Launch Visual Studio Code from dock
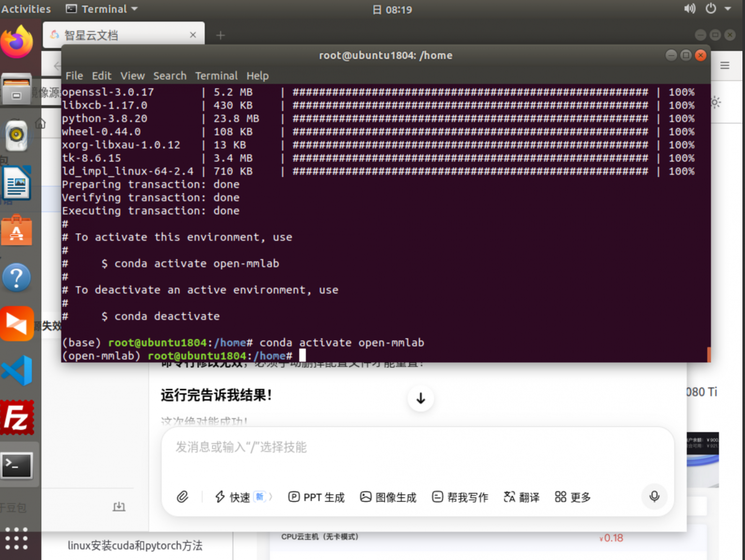 [17, 371]
